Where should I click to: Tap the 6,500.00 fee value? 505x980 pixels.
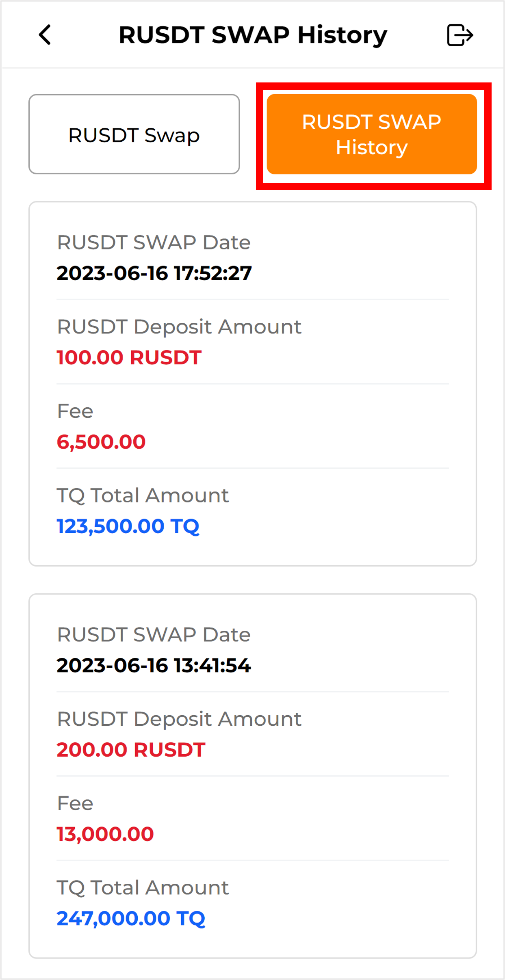tap(101, 442)
